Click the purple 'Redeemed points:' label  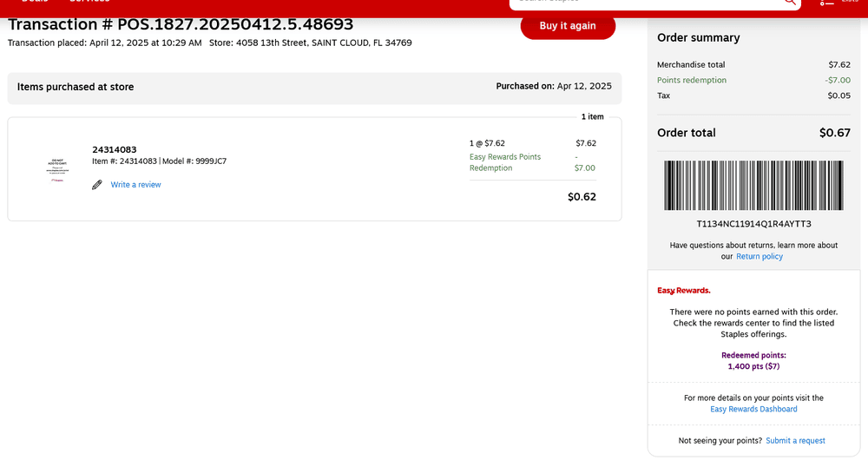(753, 355)
